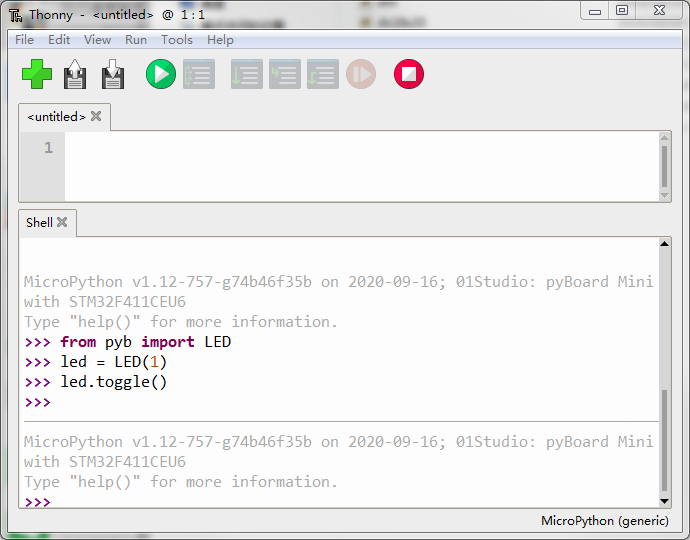Minimize the Thonny window

click(x=595, y=11)
